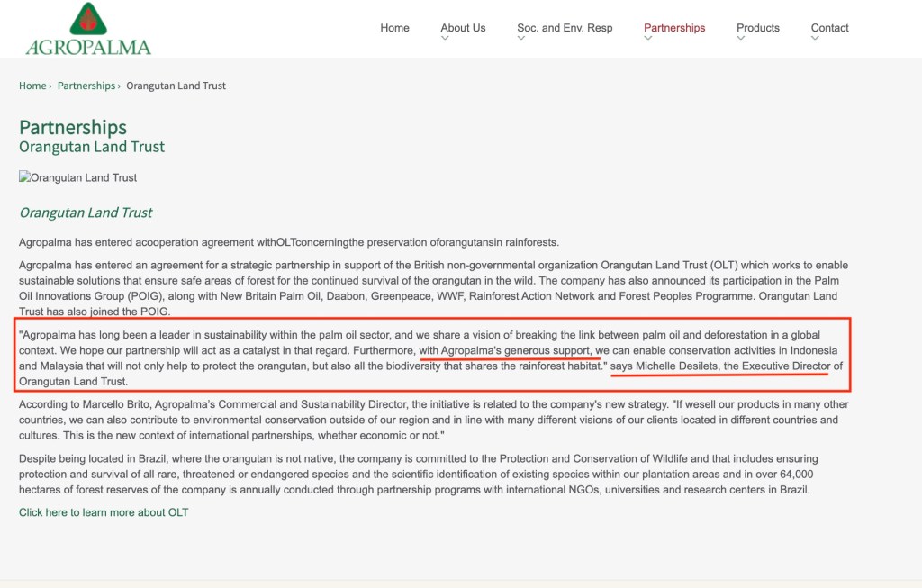Click the large Partnerships page heading
The width and height of the screenshot is (922, 588).
pos(73,127)
